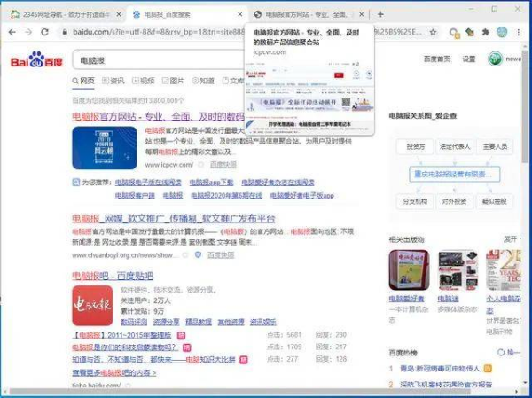532x398 pixels.
Task: Click the shield icon beside chuanboyi result
Action: coord(198,254)
